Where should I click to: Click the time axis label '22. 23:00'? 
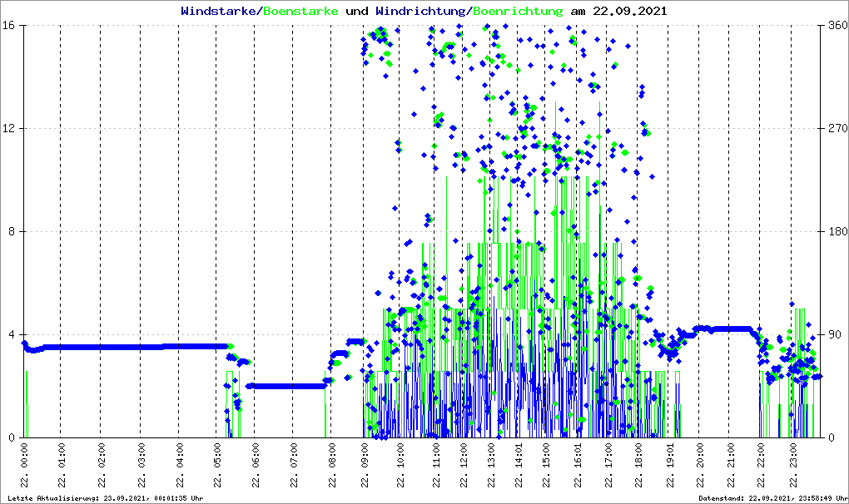click(x=792, y=466)
